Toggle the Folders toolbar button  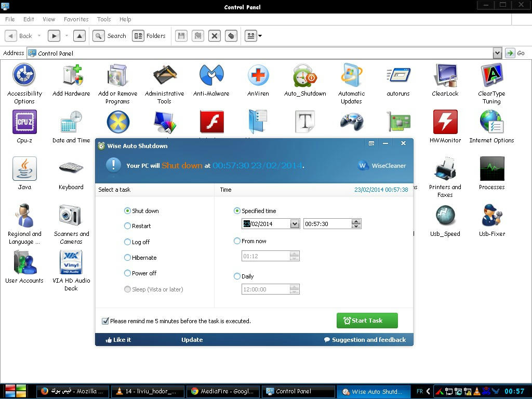coord(149,36)
